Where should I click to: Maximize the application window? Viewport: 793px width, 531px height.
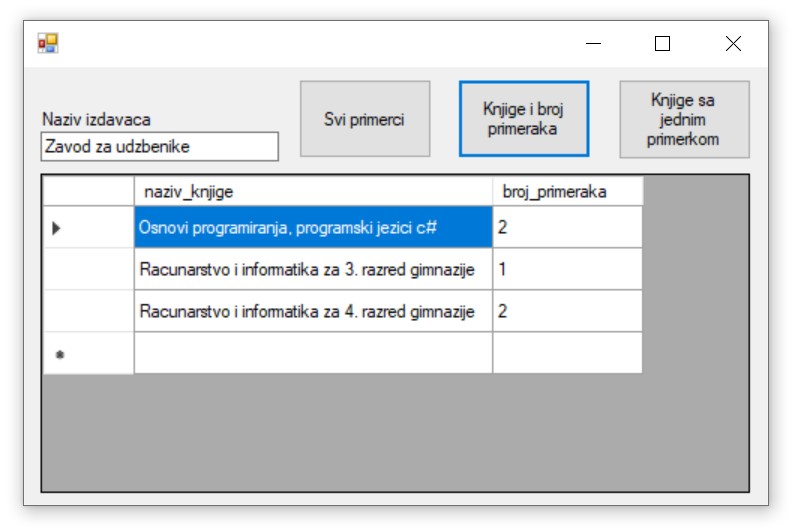[662, 43]
